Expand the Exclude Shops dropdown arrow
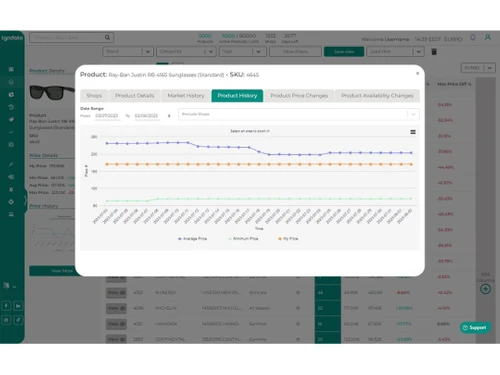The image size is (500, 375). [x=413, y=114]
